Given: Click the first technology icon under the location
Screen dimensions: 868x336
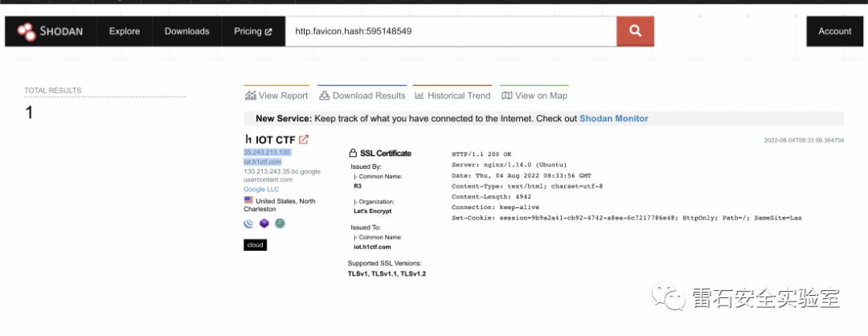Looking at the screenshot, I should click(x=248, y=223).
